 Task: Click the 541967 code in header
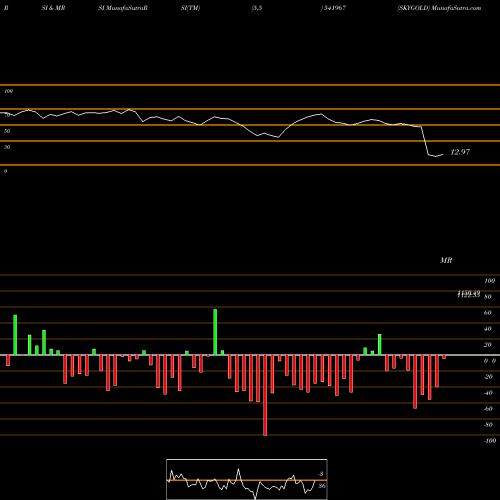(x=335, y=8)
